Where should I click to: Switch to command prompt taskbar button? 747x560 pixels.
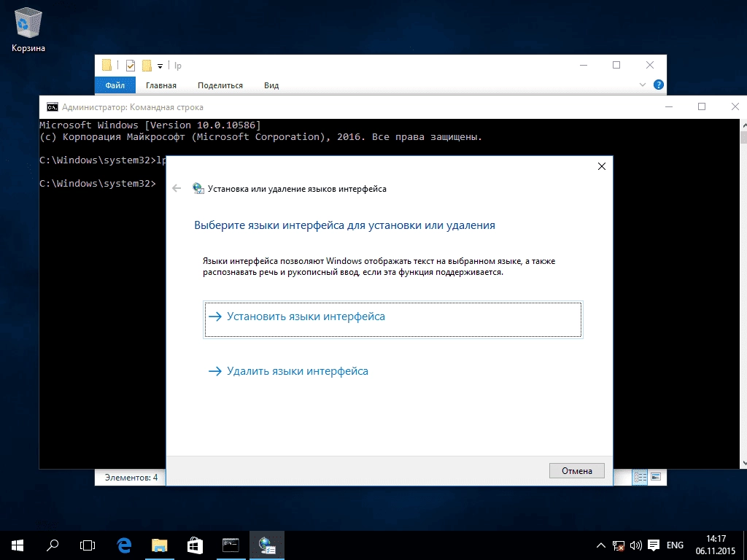(x=231, y=545)
